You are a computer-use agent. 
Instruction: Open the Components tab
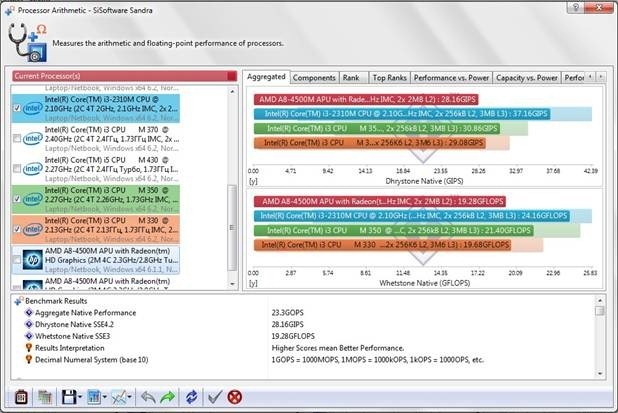314,78
